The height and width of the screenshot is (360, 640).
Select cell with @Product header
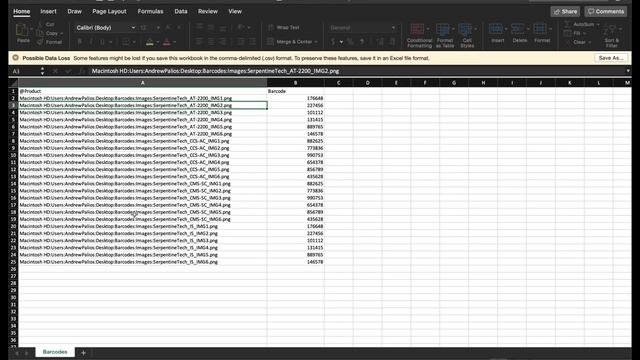click(x=143, y=91)
